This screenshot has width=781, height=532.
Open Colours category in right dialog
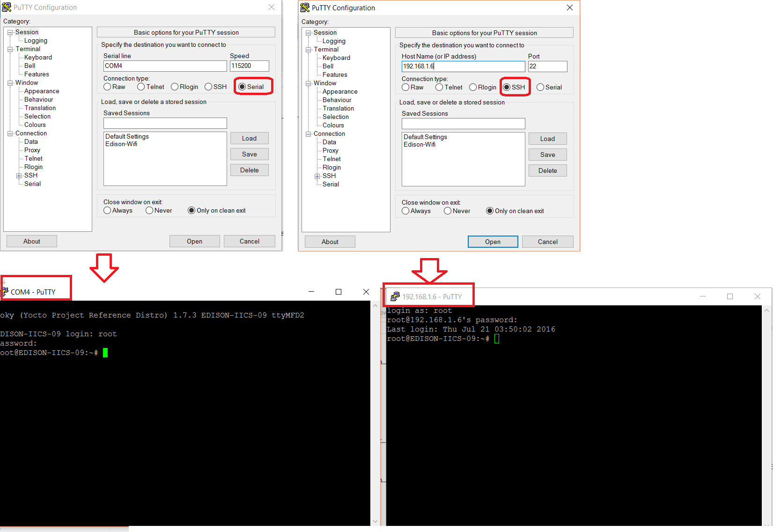click(x=333, y=126)
